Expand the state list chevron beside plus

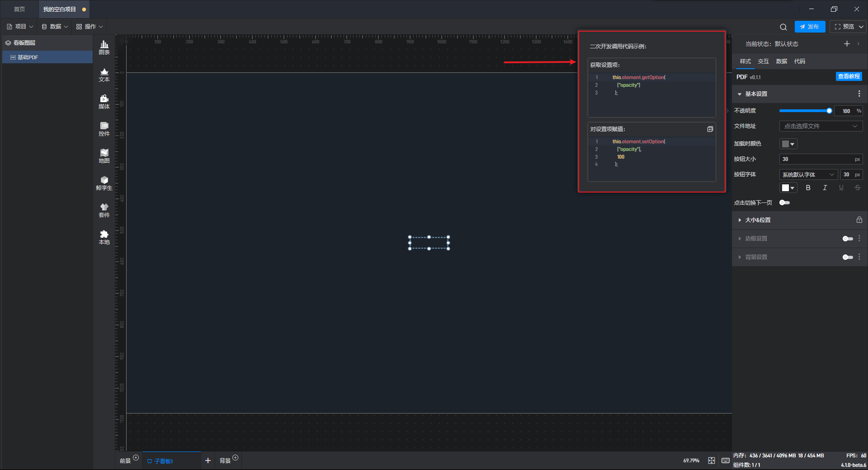[858, 44]
